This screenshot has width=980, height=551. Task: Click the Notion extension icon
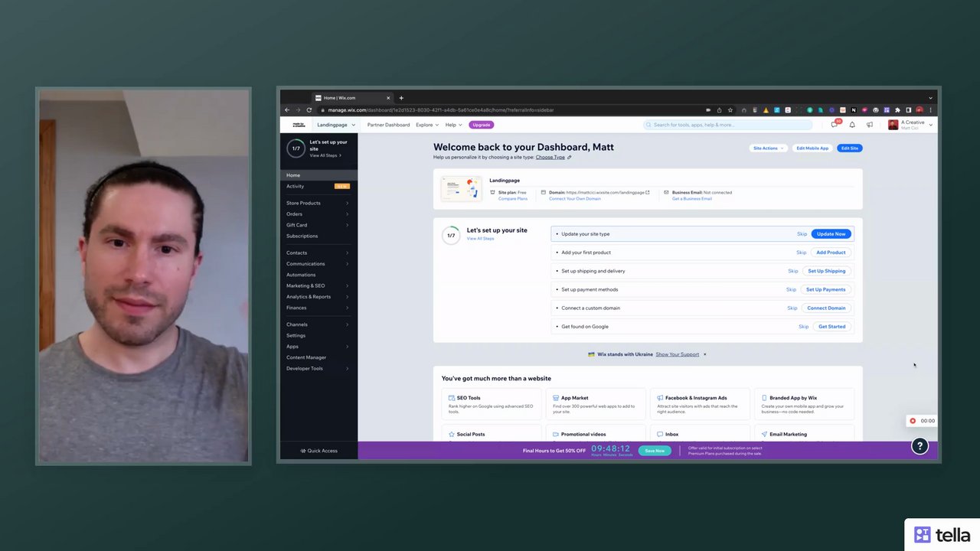854,110
